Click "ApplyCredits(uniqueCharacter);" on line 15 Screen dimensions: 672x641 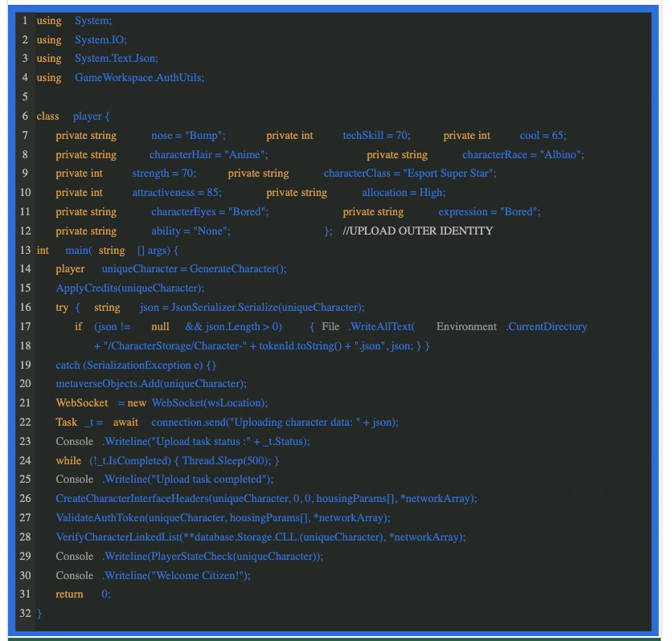130,288
